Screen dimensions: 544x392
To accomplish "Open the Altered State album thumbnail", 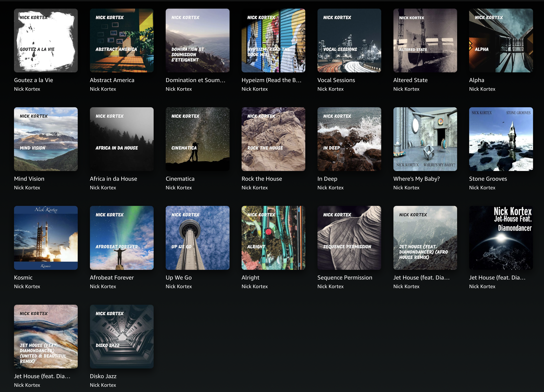I will click(425, 40).
